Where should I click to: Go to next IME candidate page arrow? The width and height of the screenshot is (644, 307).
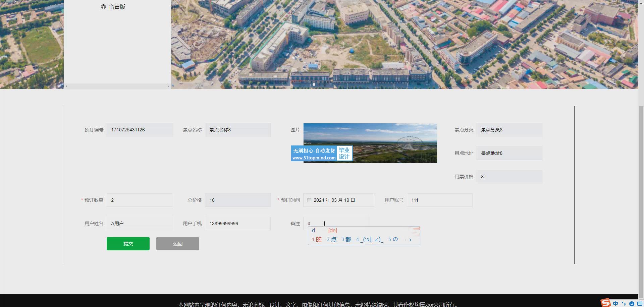tap(410, 240)
